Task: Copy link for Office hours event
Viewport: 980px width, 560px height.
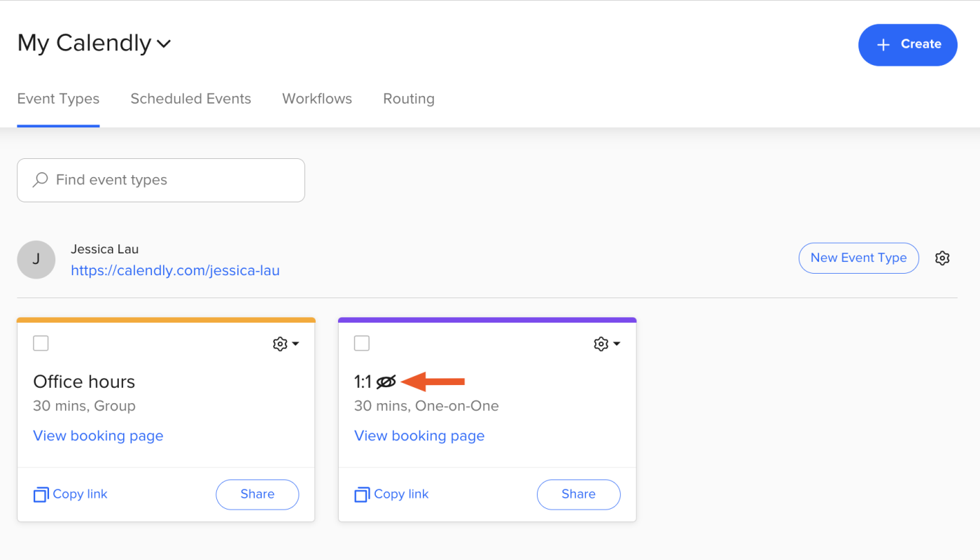Action: (x=70, y=494)
